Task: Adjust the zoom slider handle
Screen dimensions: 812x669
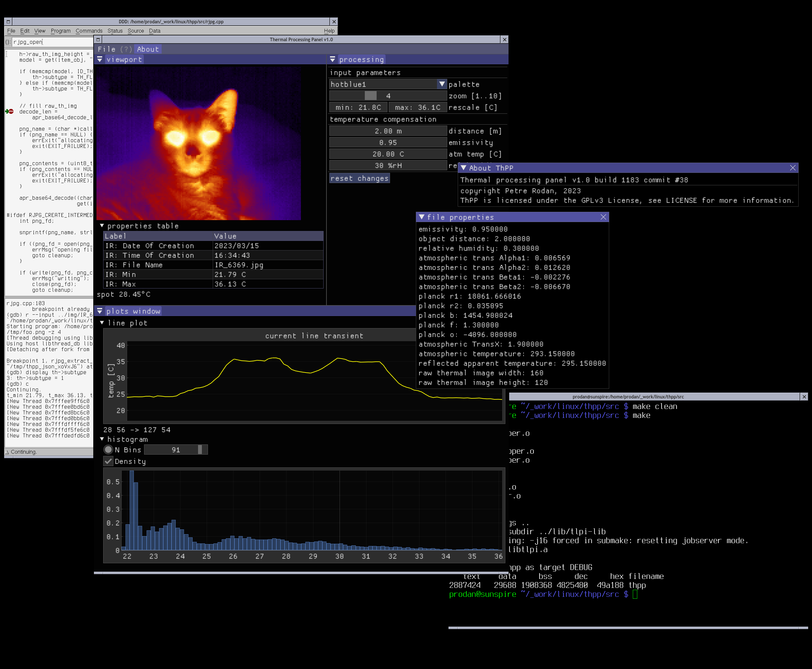Action: tap(371, 96)
